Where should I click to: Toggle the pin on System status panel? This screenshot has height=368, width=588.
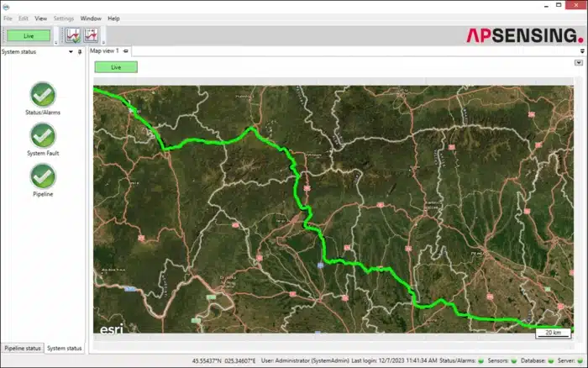click(x=80, y=51)
